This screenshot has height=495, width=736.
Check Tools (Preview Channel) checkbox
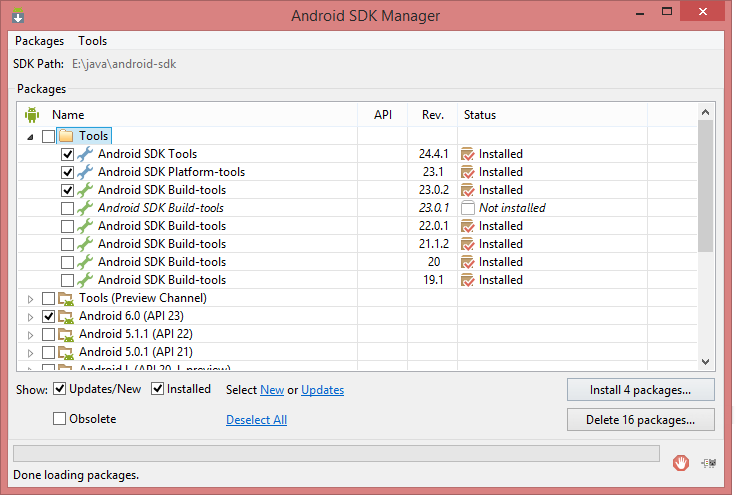[x=48, y=298]
